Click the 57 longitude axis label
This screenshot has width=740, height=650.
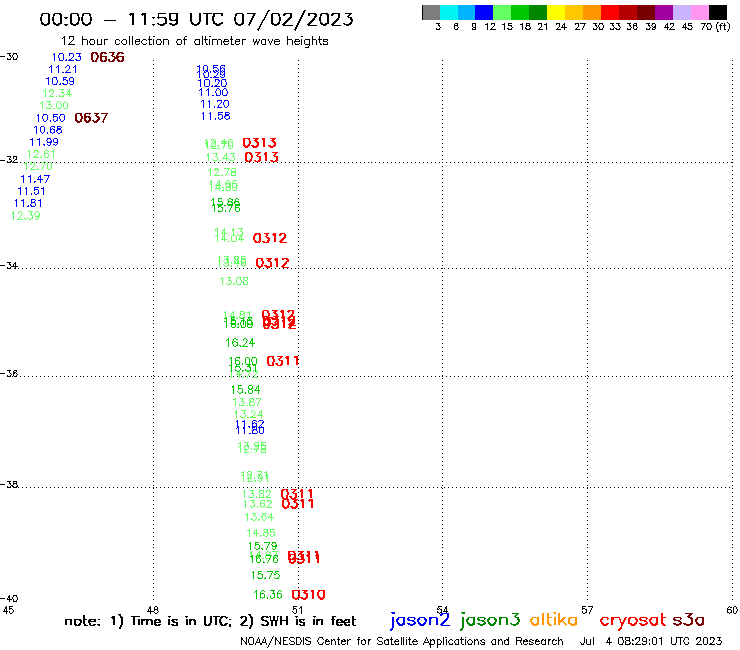click(587, 610)
